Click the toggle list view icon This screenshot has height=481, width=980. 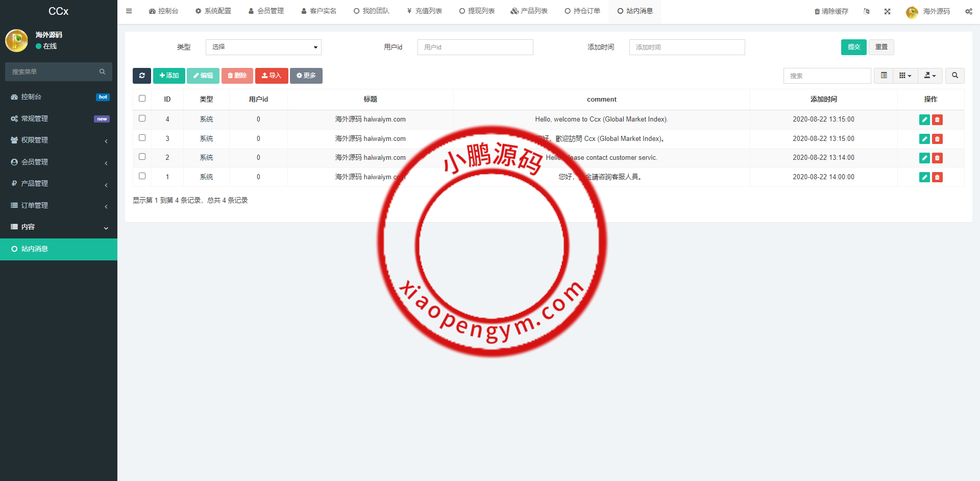tap(884, 76)
